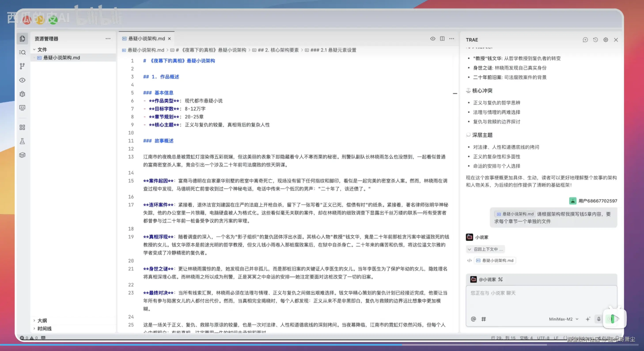Click the heading ### 故事概述
This screenshot has height=351, width=644.
[158, 141]
